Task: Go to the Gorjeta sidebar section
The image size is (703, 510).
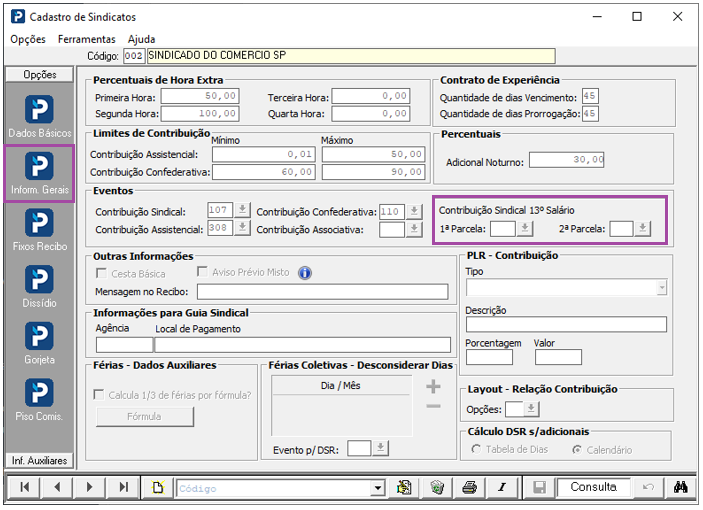Action: (x=40, y=339)
